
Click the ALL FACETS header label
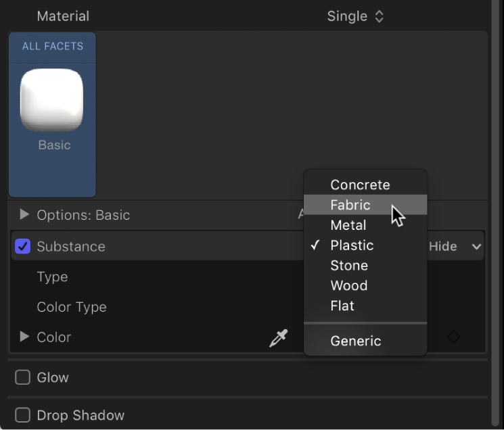[x=52, y=47]
